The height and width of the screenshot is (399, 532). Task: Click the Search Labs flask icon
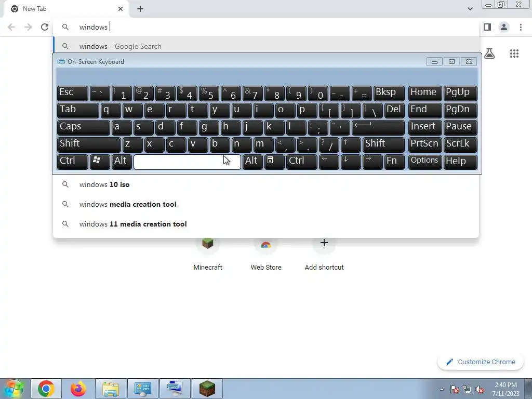[x=489, y=54]
